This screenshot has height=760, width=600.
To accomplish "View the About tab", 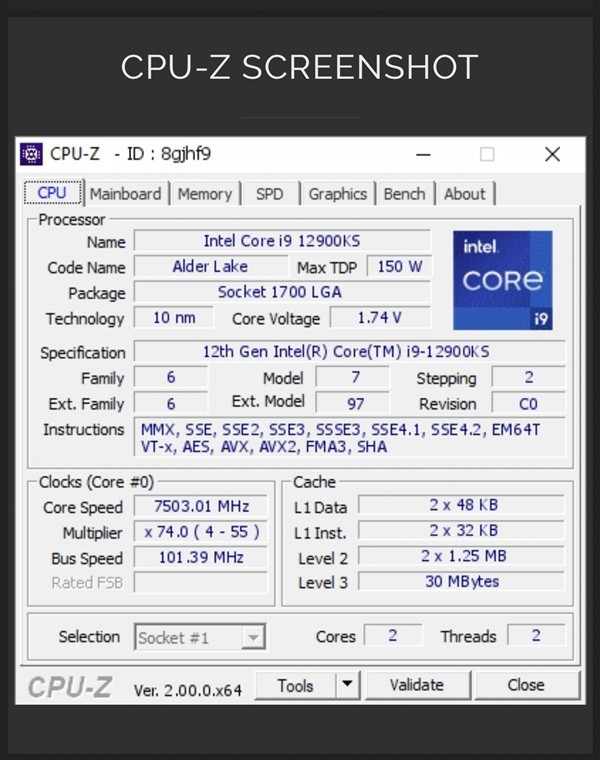I will (x=464, y=194).
